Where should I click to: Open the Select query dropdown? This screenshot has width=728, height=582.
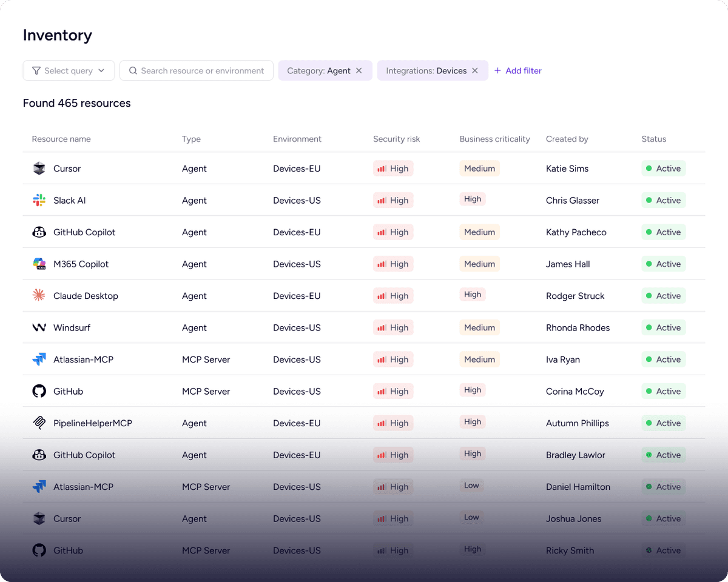[68, 71]
